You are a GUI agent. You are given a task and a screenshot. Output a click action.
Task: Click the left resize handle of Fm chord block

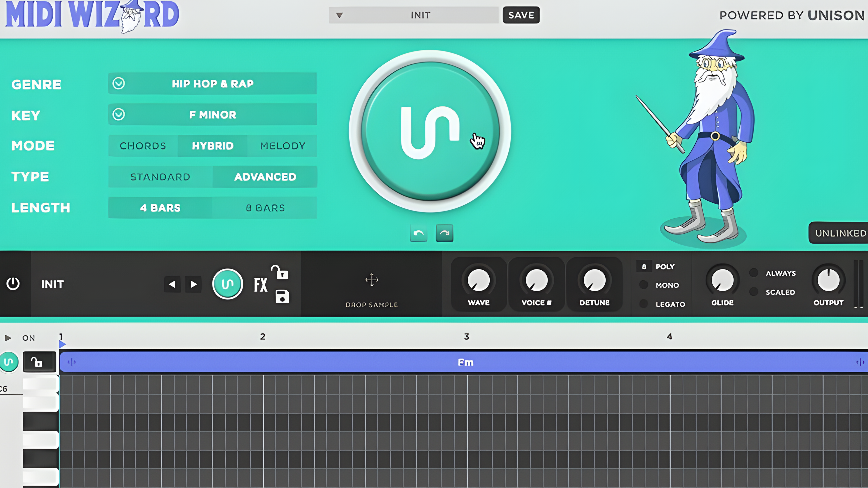72,362
